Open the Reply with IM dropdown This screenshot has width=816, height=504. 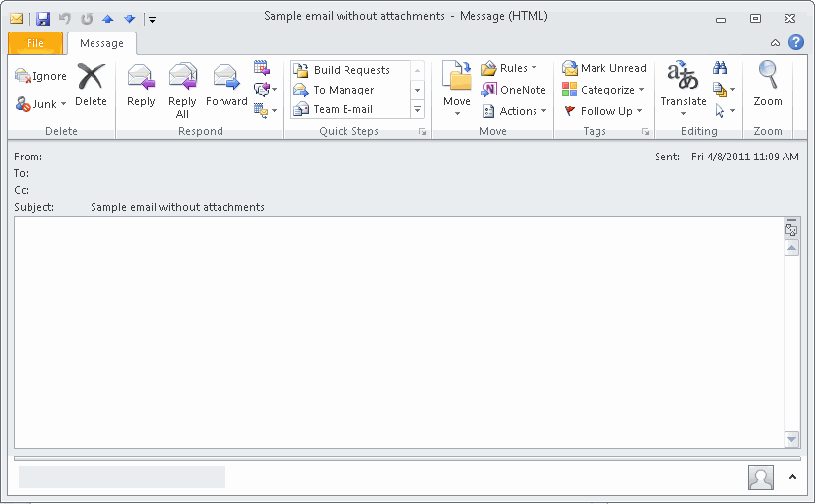[265, 89]
